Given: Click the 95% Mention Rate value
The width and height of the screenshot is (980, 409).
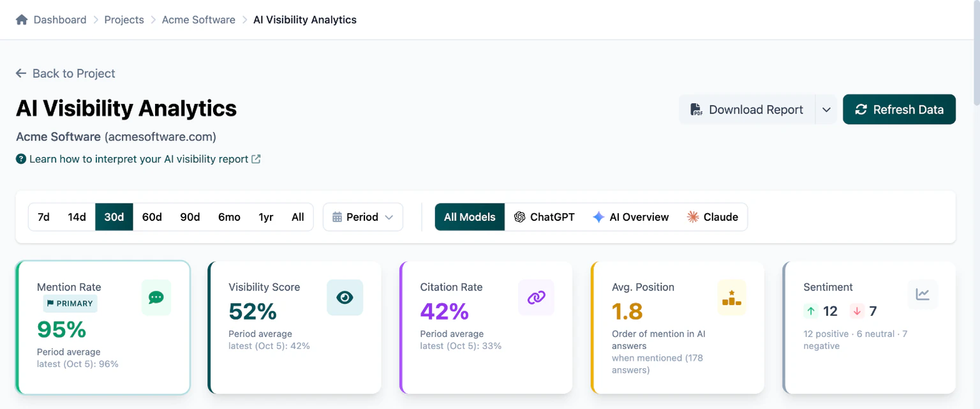Looking at the screenshot, I should click(x=61, y=329).
